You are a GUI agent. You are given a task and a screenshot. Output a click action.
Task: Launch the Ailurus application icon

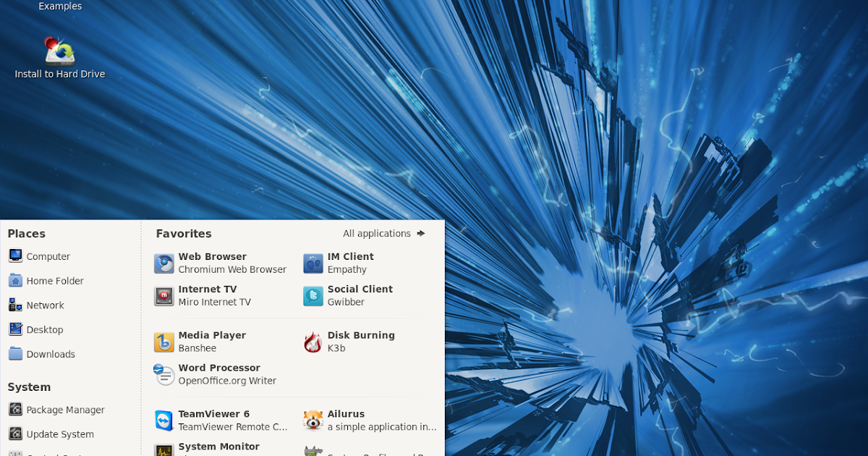pyautogui.click(x=313, y=421)
